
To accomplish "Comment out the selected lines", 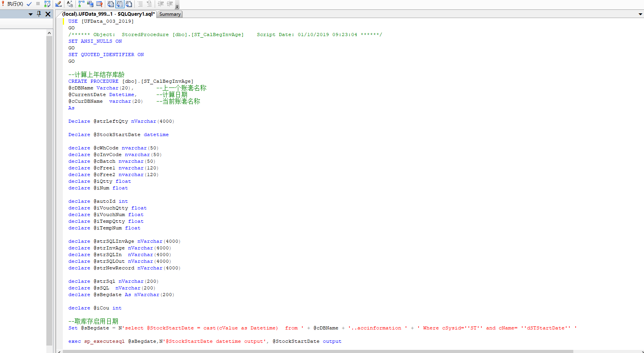I will pos(140,4).
